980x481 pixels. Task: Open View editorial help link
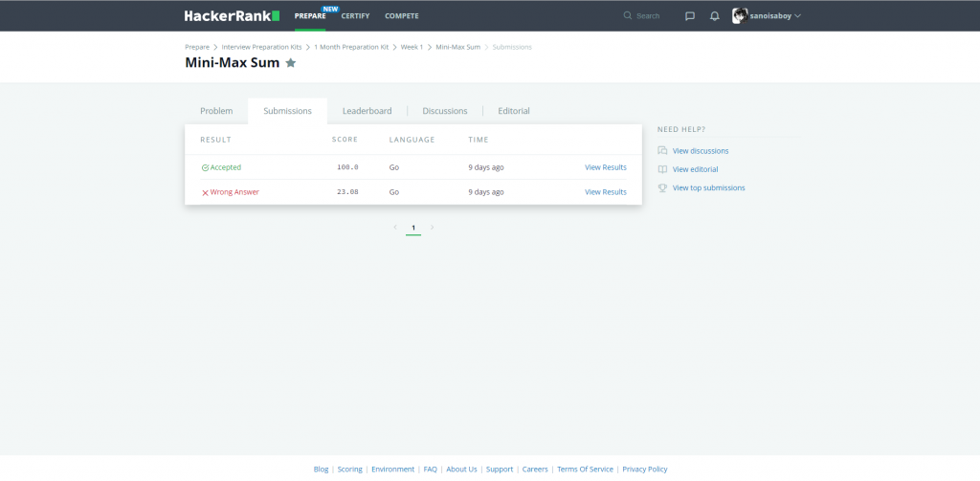click(x=695, y=169)
